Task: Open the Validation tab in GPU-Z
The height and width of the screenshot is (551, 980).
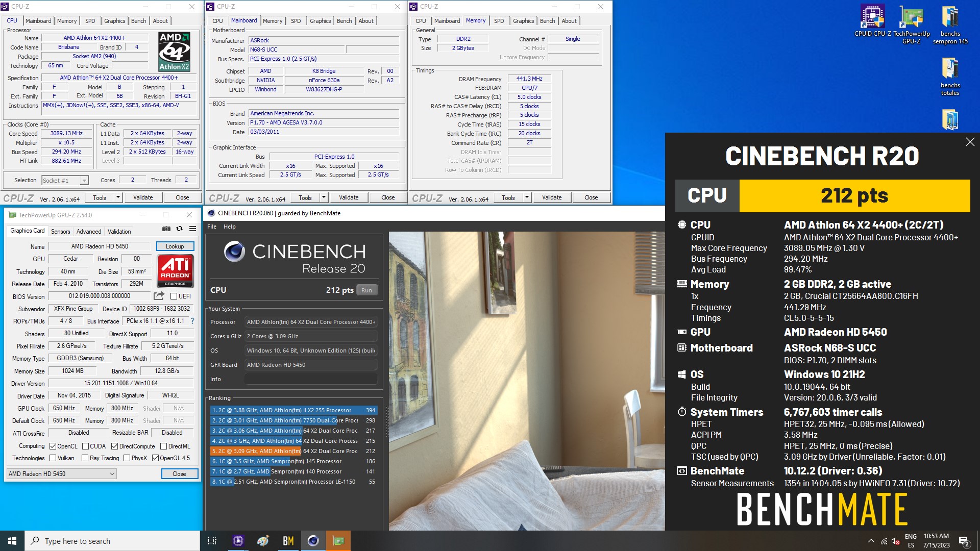Action: pyautogui.click(x=119, y=232)
